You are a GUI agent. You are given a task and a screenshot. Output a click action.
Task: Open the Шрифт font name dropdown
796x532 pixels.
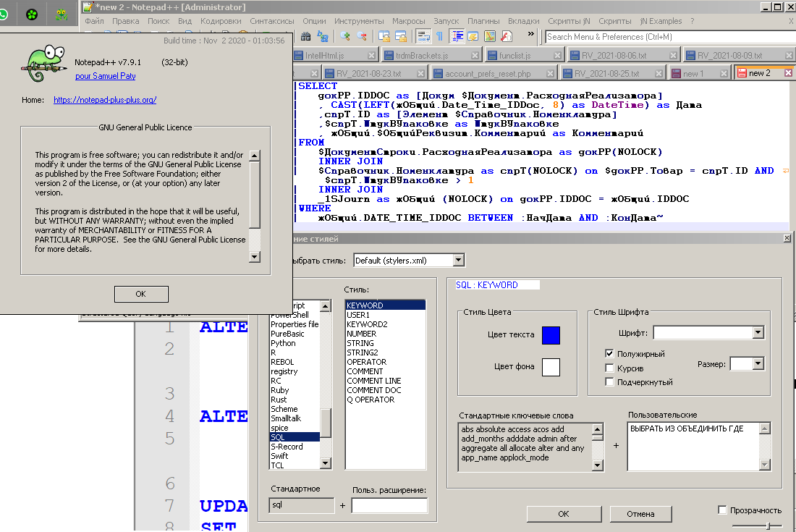coord(758,332)
